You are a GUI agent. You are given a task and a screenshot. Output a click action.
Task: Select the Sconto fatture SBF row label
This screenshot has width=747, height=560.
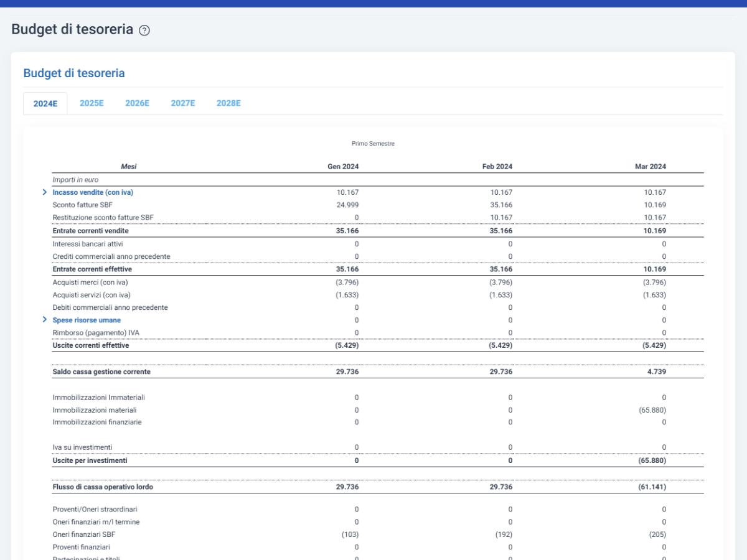click(x=83, y=205)
